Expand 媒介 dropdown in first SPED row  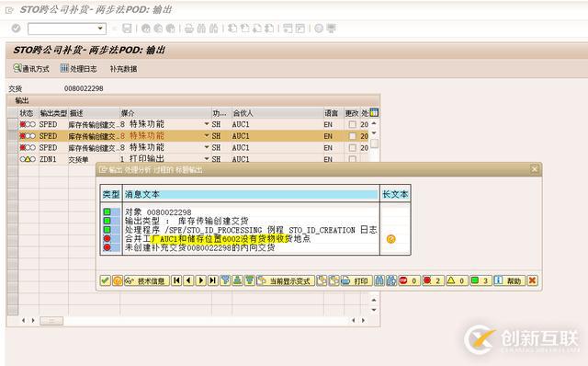207,124
